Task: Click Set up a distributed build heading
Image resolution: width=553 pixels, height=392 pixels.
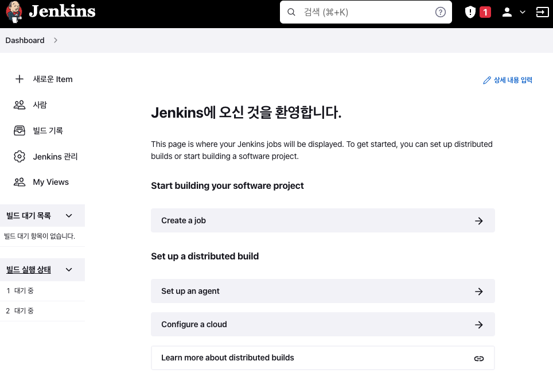Action: [205, 256]
